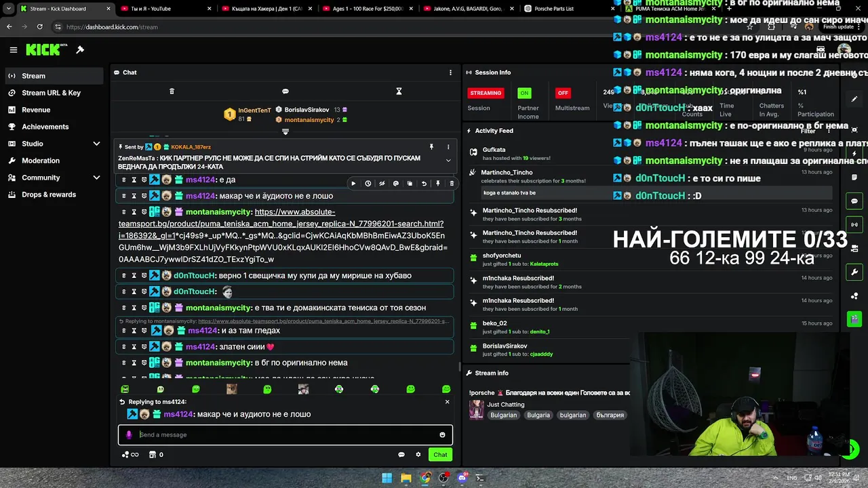Open Drops & rewards page
This screenshot has height=488, width=868.
pyautogui.click(x=54, y=195)
